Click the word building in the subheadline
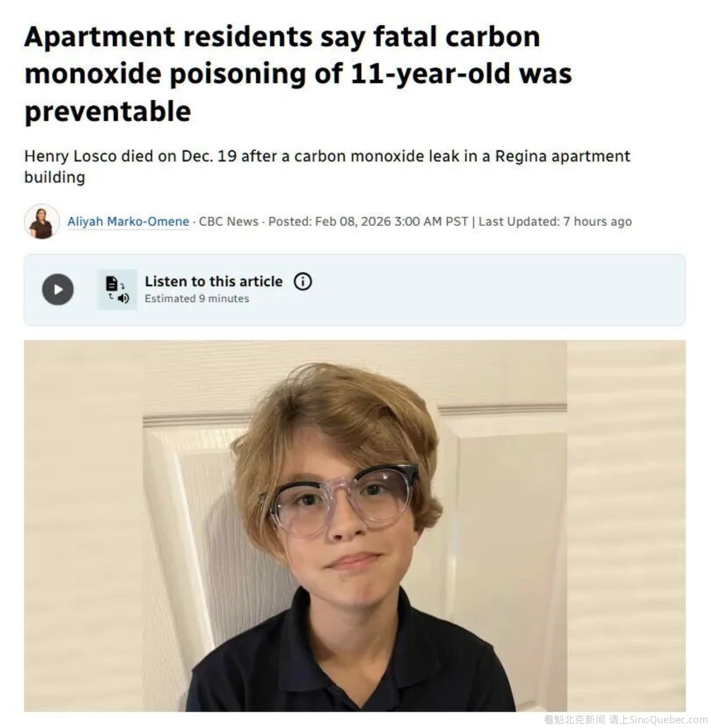 pos(55,177)
